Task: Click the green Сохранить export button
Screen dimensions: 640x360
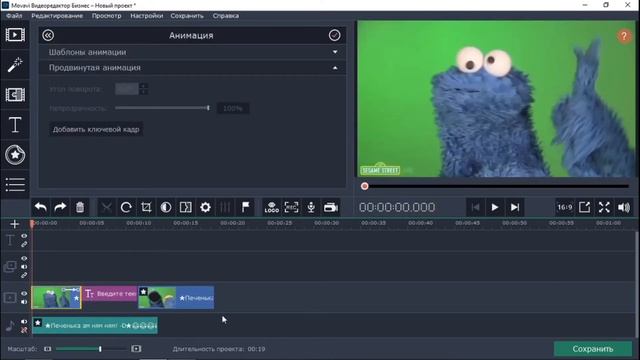Action: coord(593,349)
